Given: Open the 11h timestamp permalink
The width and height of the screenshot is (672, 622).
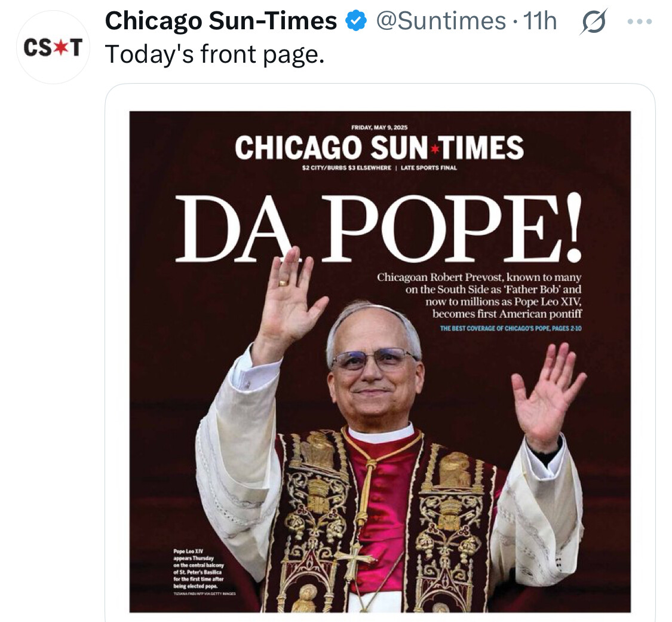Looking at the screenshot, I should pos(541,21).
